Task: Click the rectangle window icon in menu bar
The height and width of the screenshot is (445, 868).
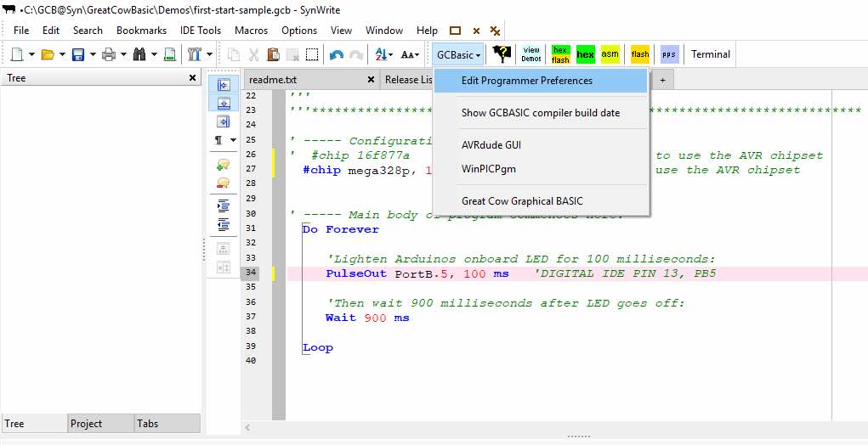Action: click(455, 31)
